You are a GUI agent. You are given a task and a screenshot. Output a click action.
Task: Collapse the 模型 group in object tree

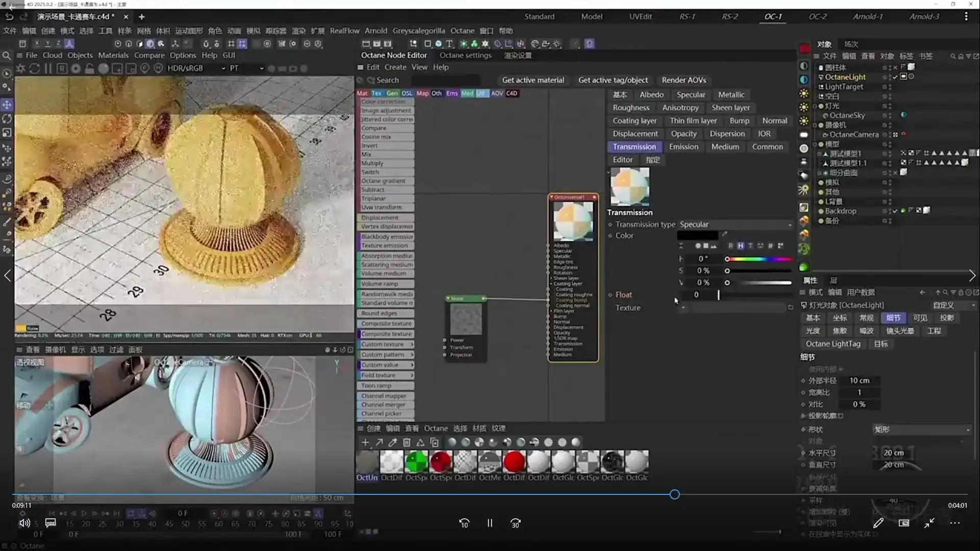[815, 144]
